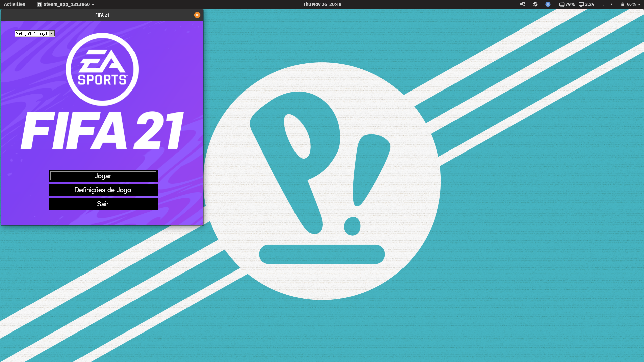The width and height of the screenshot is (644, 362).
Task: Click the windows/screens tray icon
Action: 523,4
